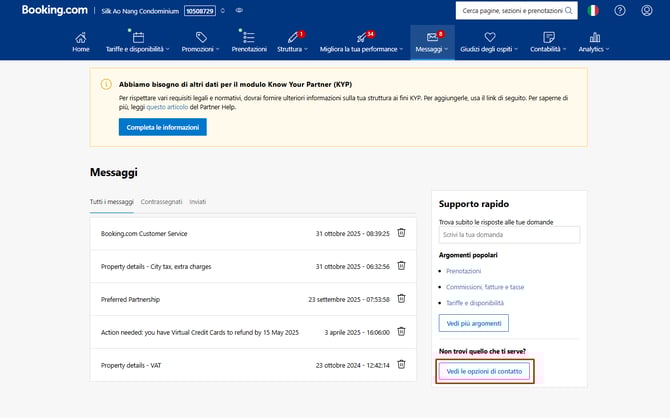
Task: Click the Home icon in navigation bar
Action: point(81,37)
